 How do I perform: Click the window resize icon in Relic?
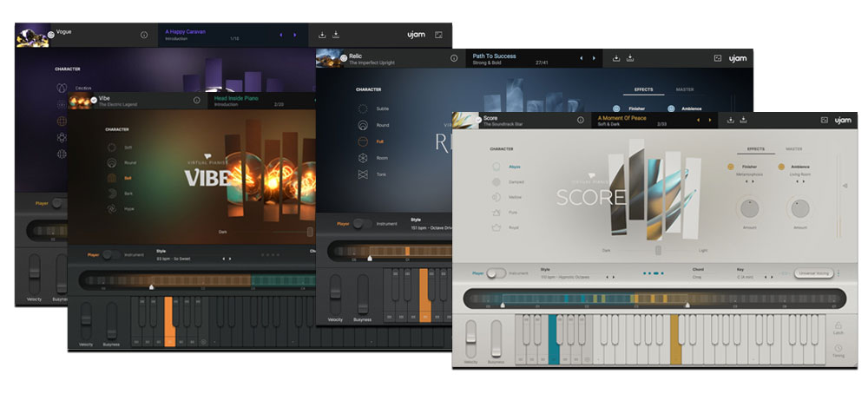(718, 58)
